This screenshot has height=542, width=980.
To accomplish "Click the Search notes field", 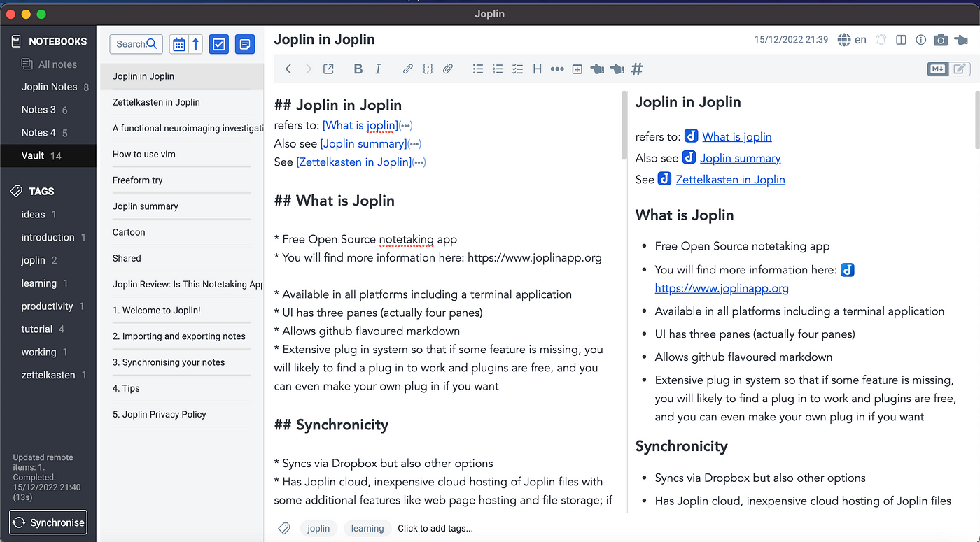I will click(136, 44).
